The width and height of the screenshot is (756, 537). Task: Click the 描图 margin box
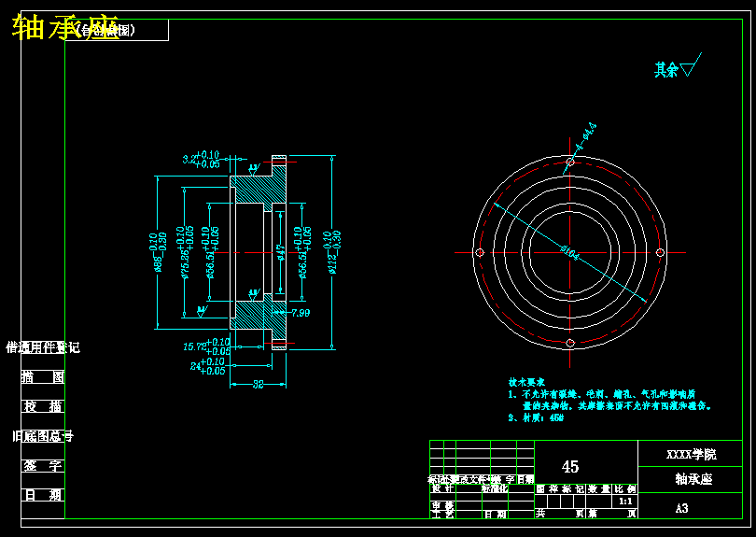43,376
